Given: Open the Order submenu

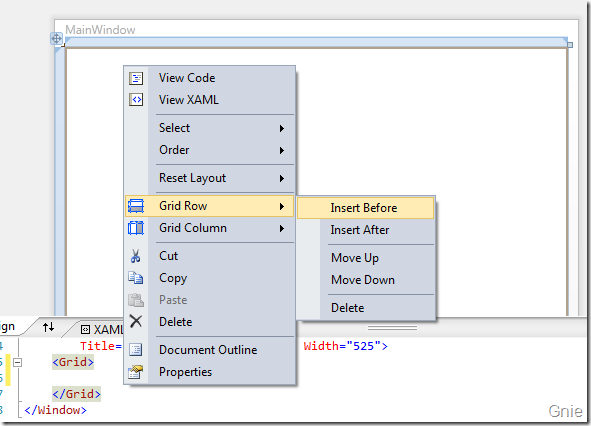Looking at the screenshot, I should [209, 150].
